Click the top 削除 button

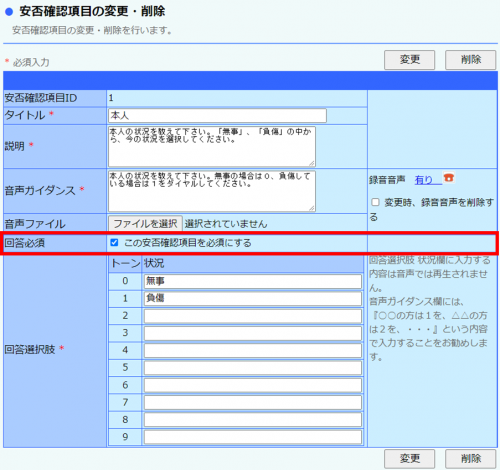471,60
